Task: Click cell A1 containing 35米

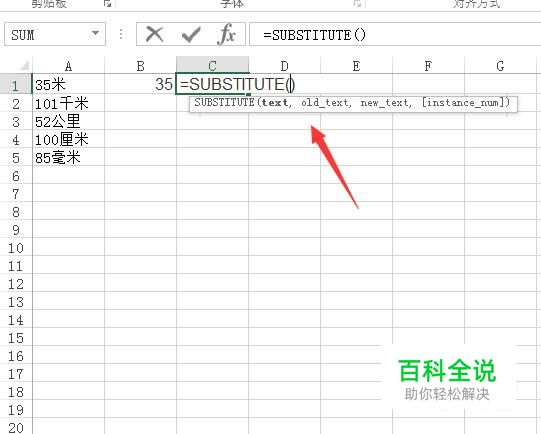Action: point(68,84)
